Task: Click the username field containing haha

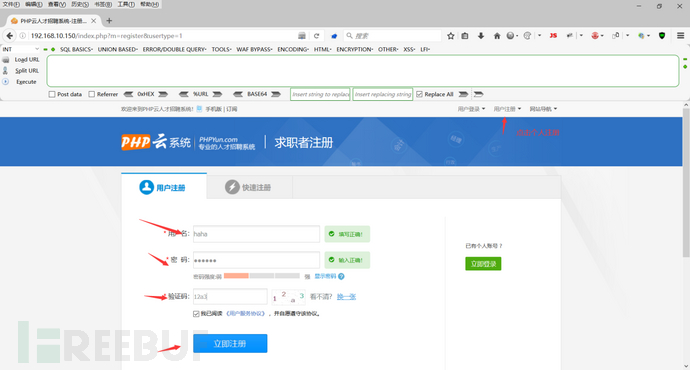Action: [257, 234]
